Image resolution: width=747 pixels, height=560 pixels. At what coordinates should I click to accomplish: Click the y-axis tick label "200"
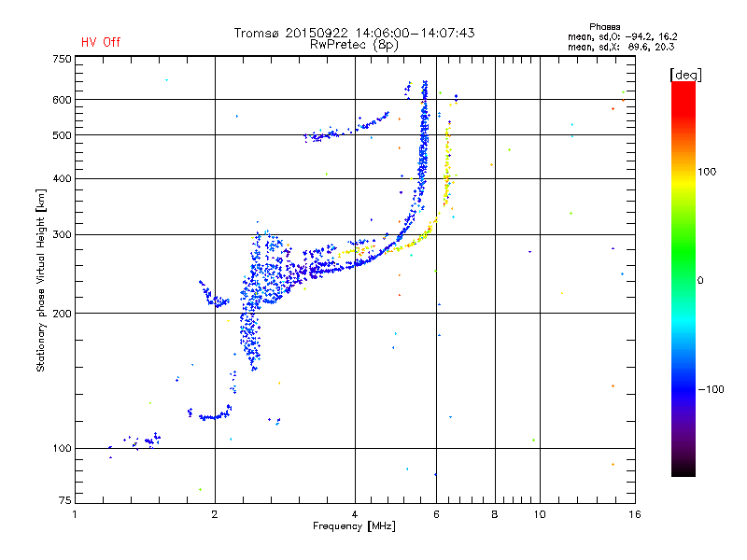click(x=62, y=314)
